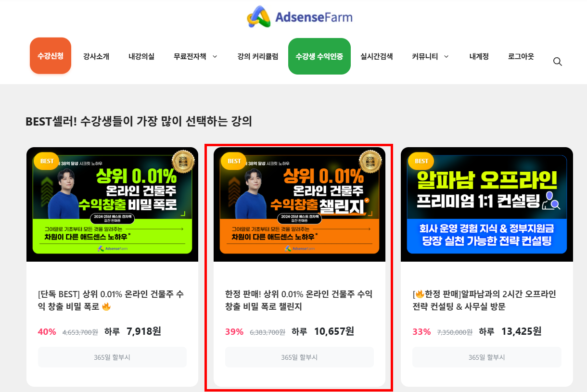Click the 2025 gold medal badge on the middle card

[x=370, y=162]
